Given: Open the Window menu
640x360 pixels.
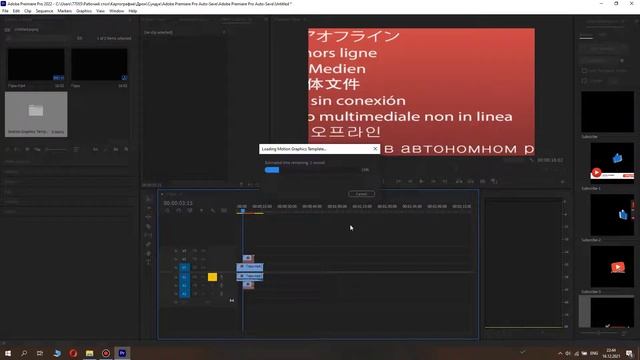Looking at the screenshot, I should [x=116, y=11].
